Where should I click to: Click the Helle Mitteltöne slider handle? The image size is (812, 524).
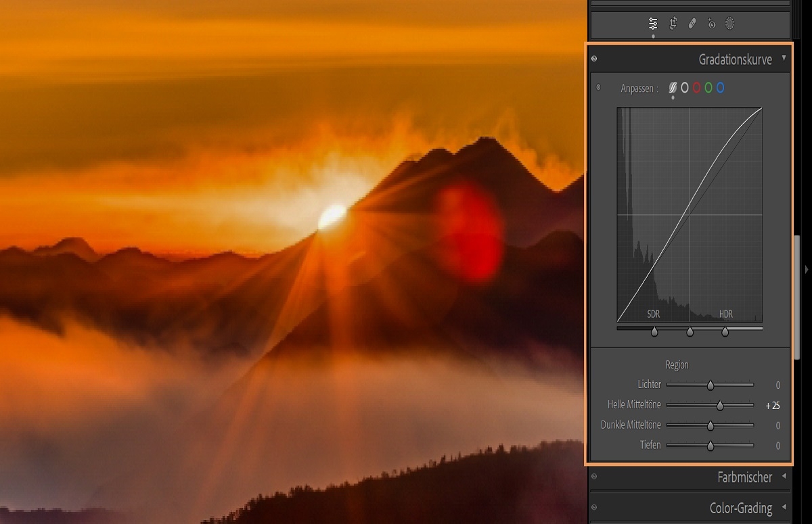pyautogui.click(x=720, y=406)
